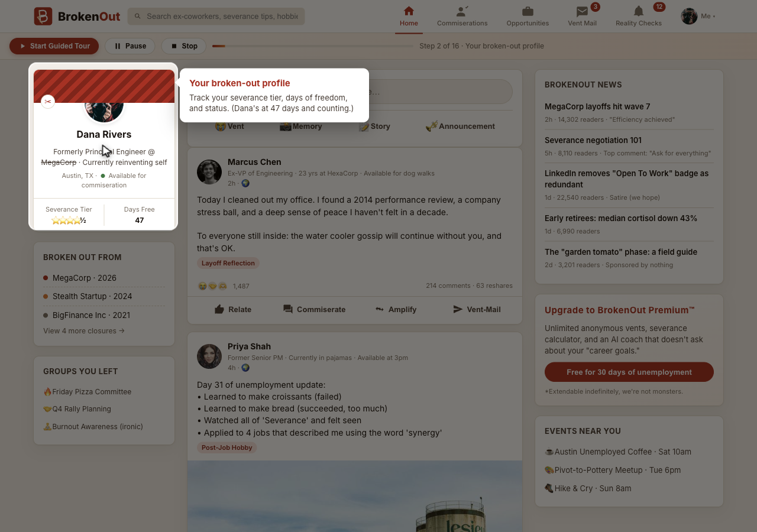
Task: Click Marcus Chen's avatar
Action: pos(209,172)
